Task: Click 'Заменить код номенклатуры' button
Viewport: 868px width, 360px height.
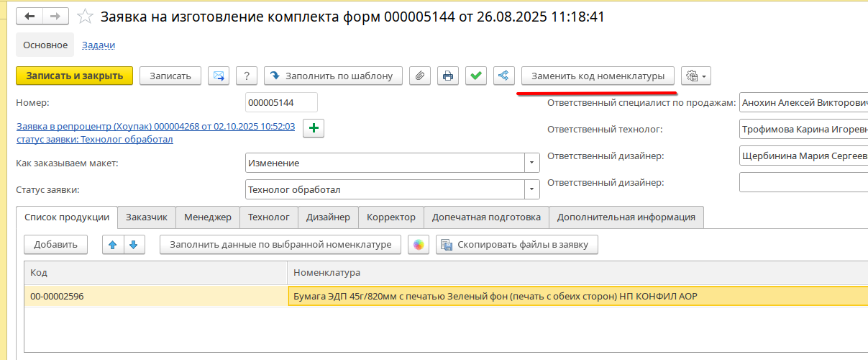Action: (x=598, y=76)
